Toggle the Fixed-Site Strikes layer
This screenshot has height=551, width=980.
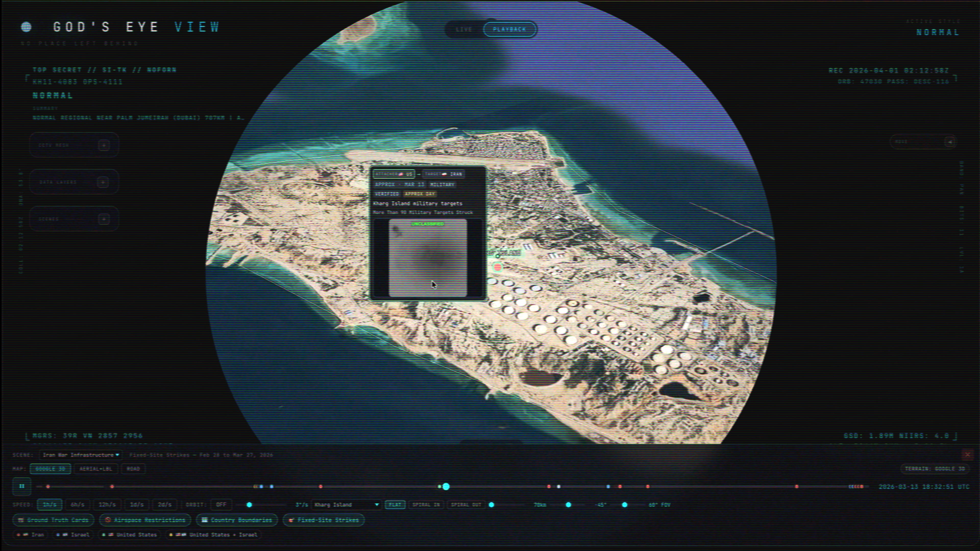tap(323, 520)
